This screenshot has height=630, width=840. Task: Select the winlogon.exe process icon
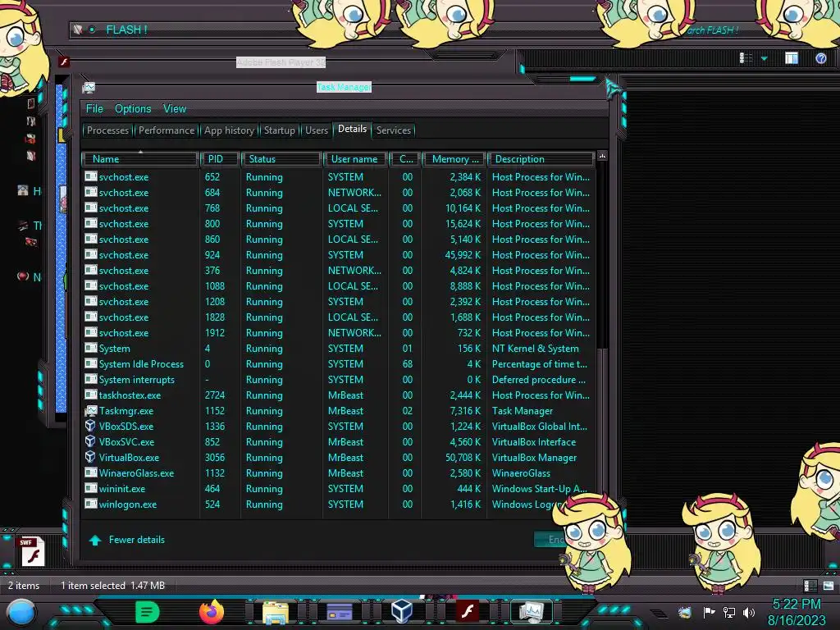click(x=90, y=504)
